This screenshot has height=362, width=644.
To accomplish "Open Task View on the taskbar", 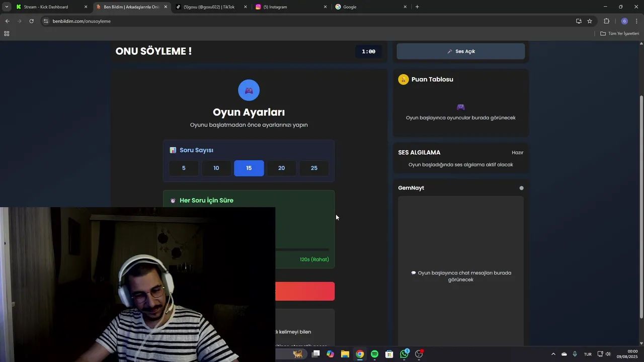I will [x=315, y=354].
